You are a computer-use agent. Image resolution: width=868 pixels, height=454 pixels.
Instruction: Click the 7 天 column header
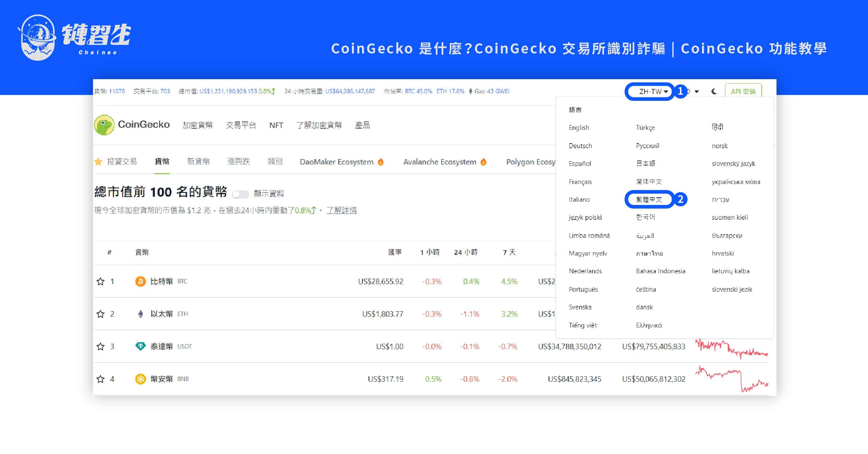[x=509, y=252]
